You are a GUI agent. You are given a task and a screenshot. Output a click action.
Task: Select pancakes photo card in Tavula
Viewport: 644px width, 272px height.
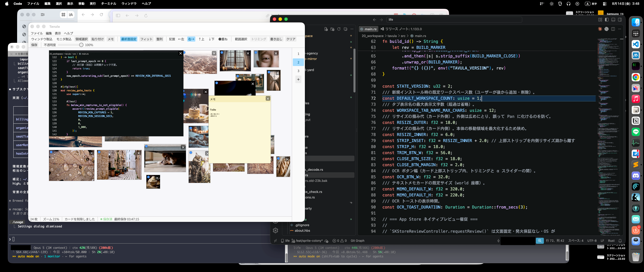[x=196, y=106]
